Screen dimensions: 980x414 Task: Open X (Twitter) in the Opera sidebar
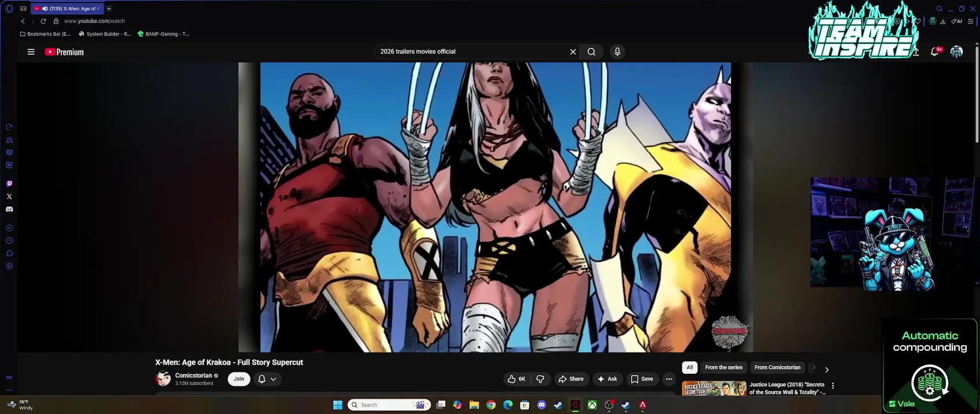coord(9,197)
